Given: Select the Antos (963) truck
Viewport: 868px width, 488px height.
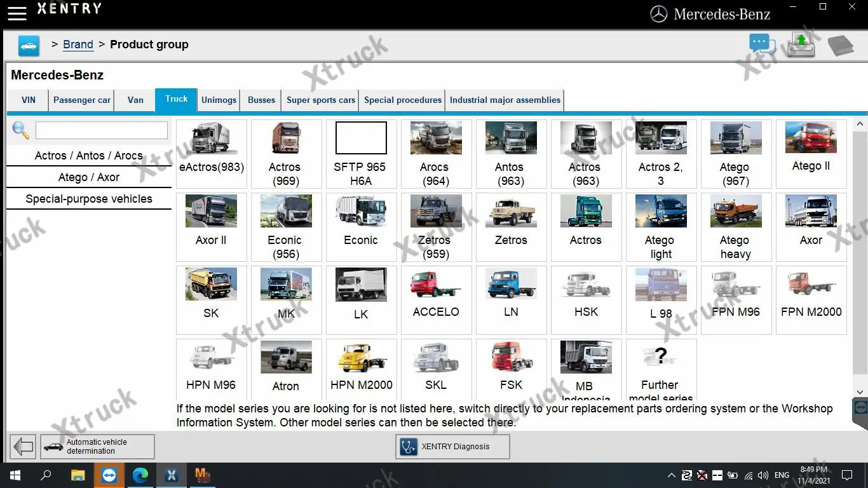Looking at the screenshot, I should 512,154.
